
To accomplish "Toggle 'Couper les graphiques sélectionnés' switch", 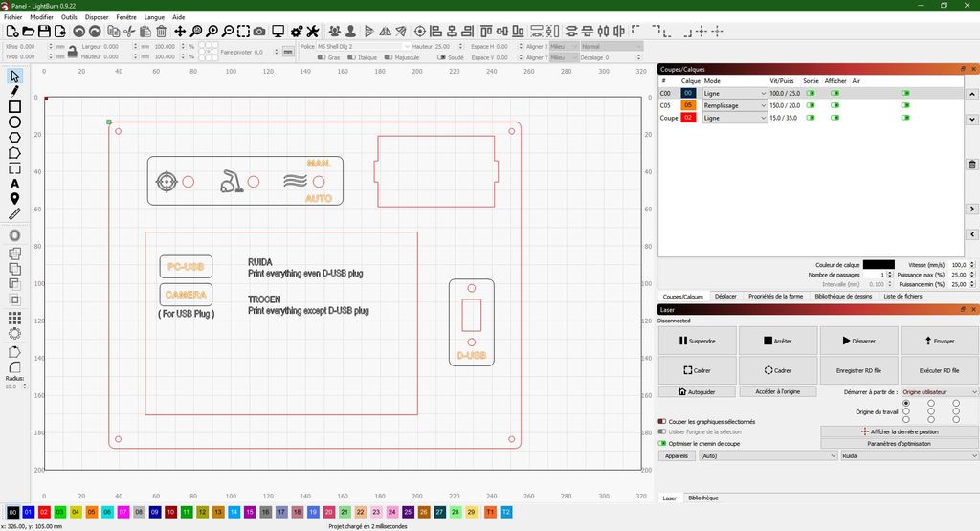I will 662,421.
